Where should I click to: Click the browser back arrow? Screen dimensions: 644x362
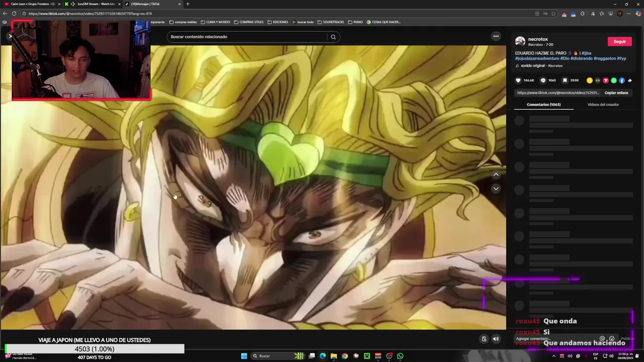[5, 14]
